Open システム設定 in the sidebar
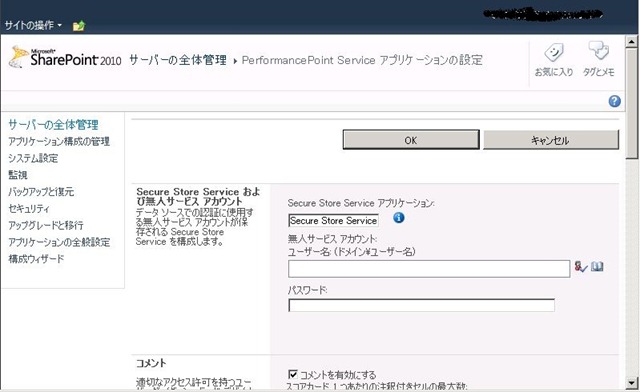This screenshot has width=640, height=392. pyautogui.click(x=33, y=158)
